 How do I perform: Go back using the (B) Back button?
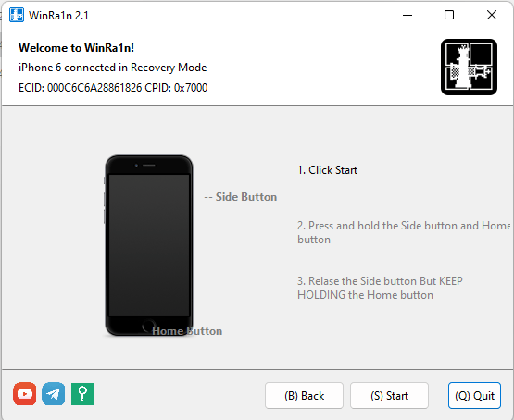click(x=304, y=395)
